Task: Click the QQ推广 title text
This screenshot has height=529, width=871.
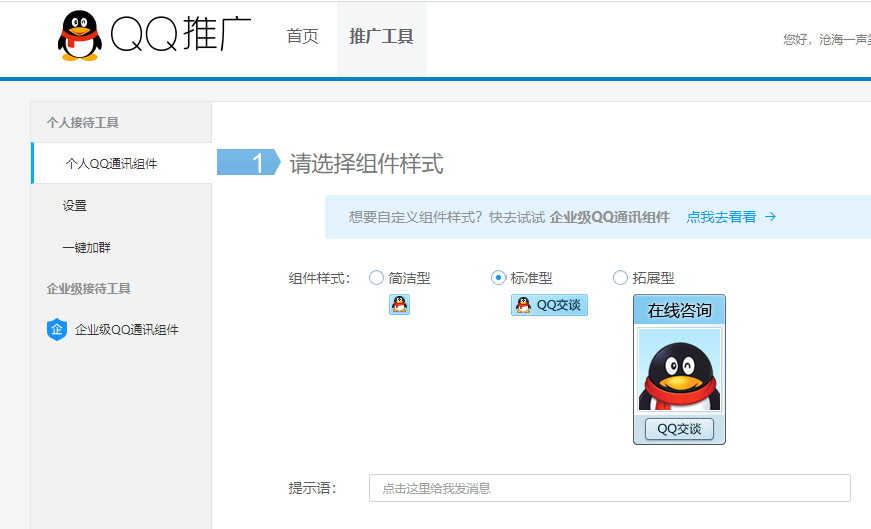Action: [181, 34]
